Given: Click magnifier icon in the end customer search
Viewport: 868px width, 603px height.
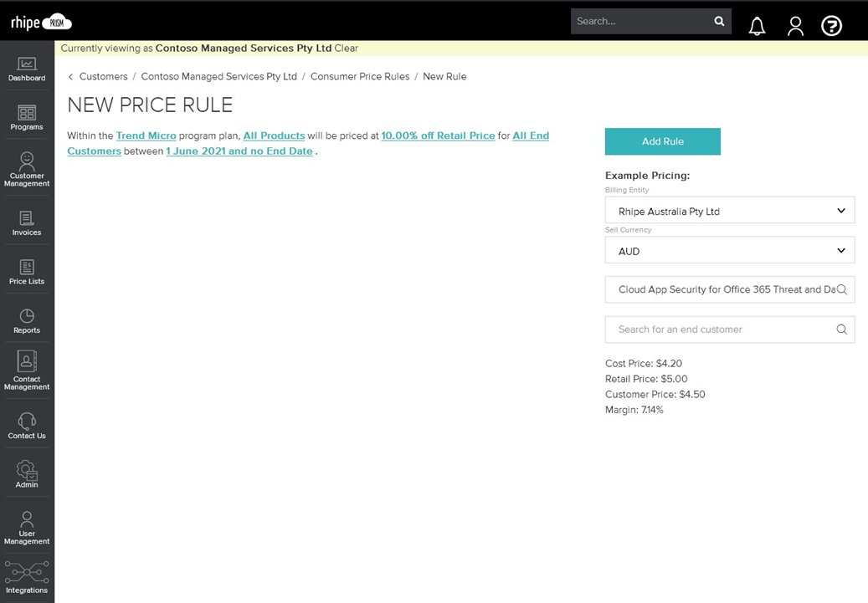Looking at the screenshot, I should 841,330.
